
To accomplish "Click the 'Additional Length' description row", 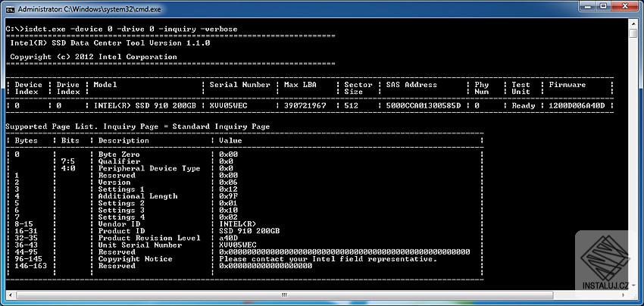I will click(x=138, y=196).
